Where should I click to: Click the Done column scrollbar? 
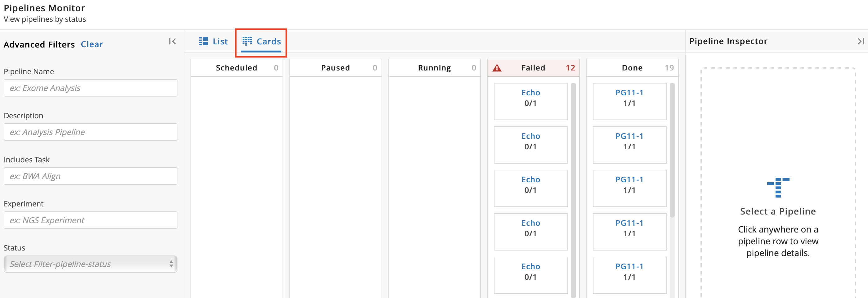click(x=672, y=150)
